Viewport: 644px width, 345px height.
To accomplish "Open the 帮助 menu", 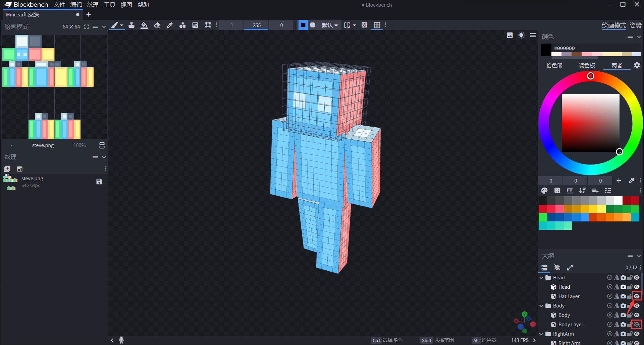I will 143,5.
